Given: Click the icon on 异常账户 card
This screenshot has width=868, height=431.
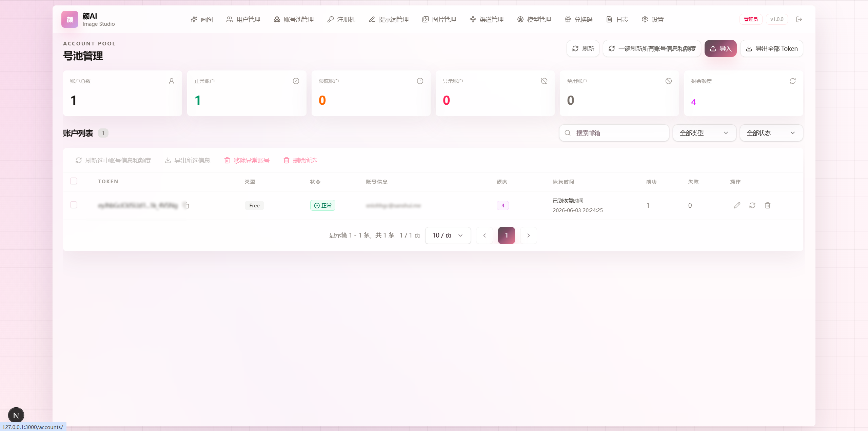Looking at the screenshot, I should (x=544, y=81).
